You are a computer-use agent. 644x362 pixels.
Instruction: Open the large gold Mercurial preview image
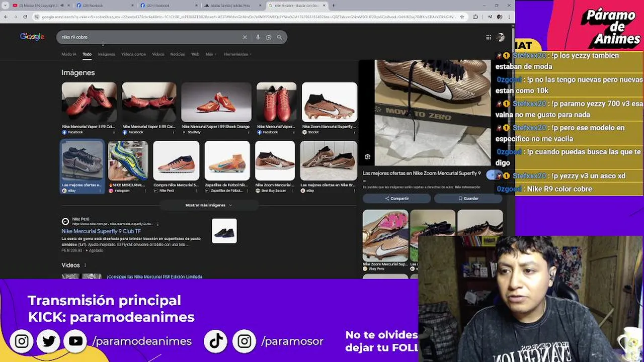tap(433, 113)
